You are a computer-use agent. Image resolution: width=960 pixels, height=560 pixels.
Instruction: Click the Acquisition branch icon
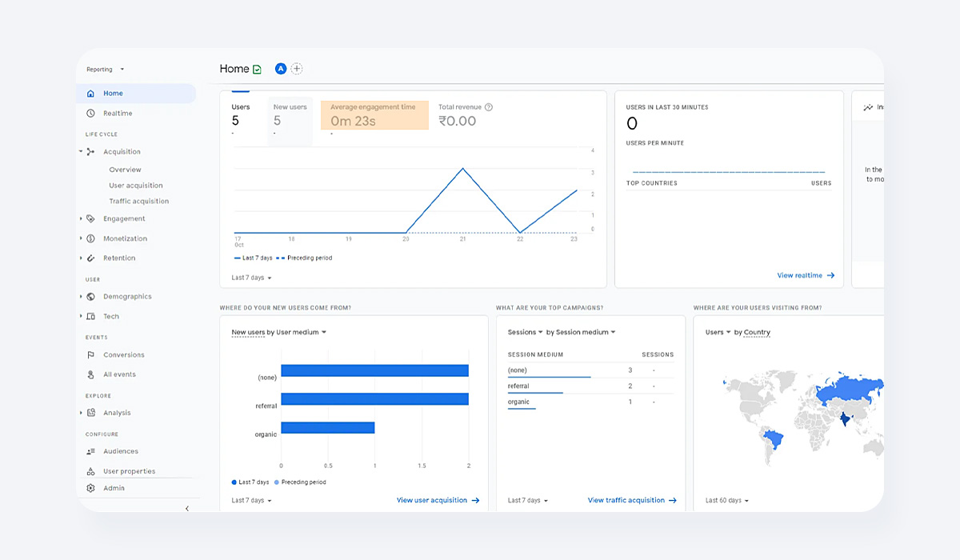click(x=90, y=152)
